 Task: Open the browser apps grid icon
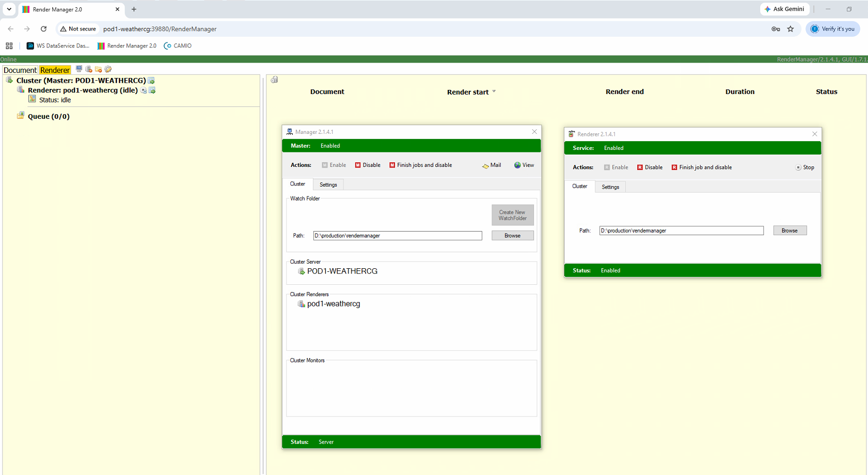(9, 46)
